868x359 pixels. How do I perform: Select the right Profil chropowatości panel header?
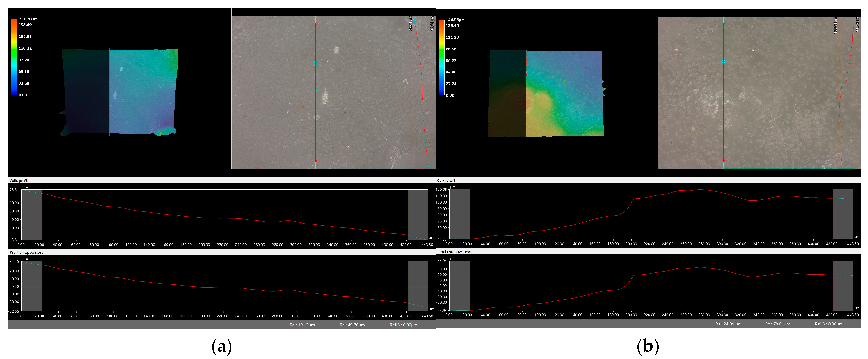(454, 252)
